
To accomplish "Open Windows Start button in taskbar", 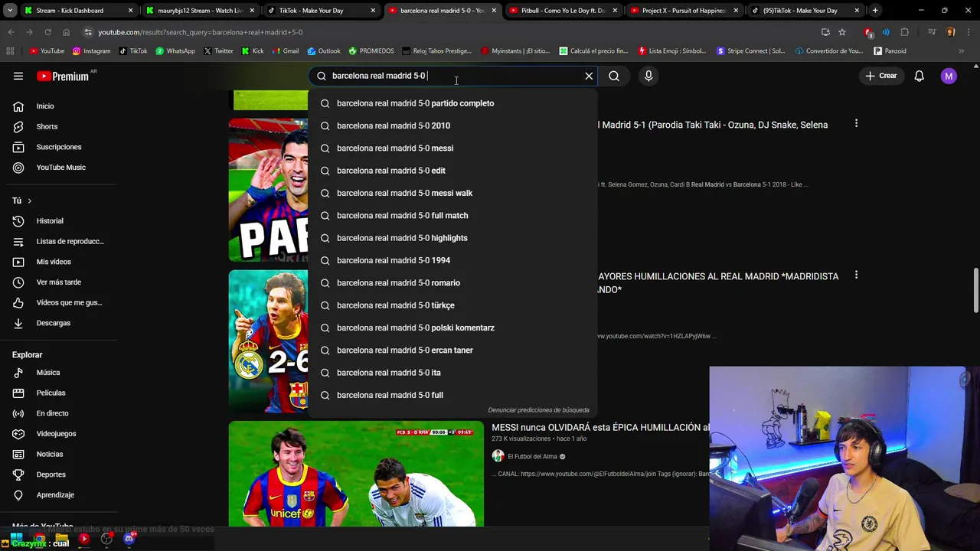I will tap(16, 539).
